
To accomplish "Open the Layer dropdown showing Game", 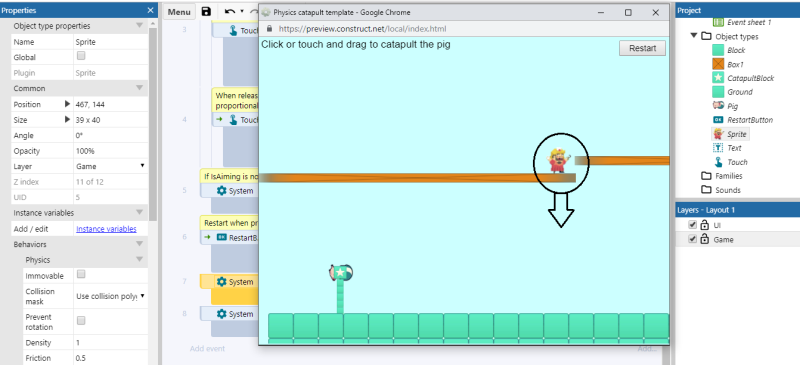I will (110, 166).
